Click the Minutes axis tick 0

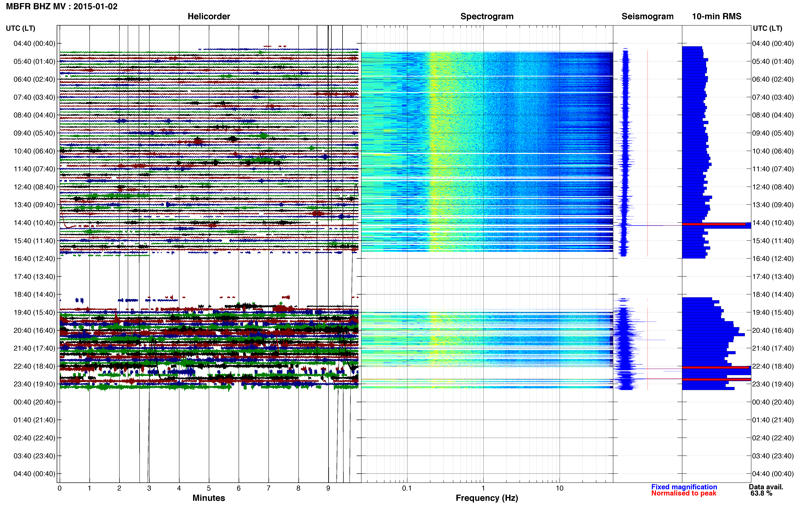[59, 488]
